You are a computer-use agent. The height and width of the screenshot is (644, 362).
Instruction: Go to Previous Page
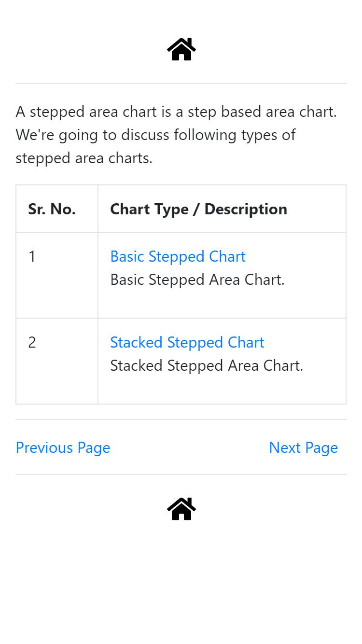click(x=63, y=448)
